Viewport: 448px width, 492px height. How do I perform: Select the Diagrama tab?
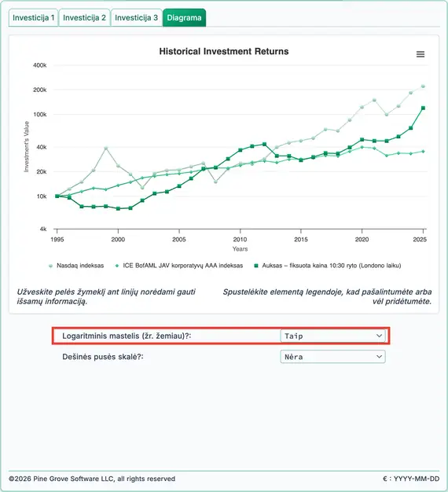pyautogui.click(x=184, y=18)
